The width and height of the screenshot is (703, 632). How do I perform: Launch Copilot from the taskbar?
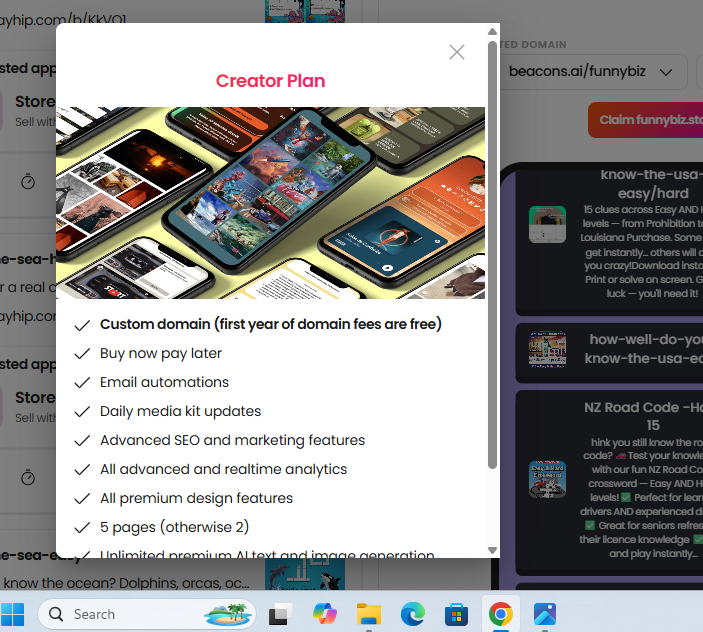tap(325, 614)
